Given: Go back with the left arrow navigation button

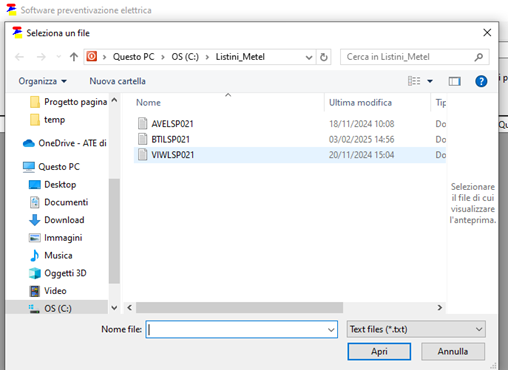Looking at the screenshot, I should click(20, 57).
